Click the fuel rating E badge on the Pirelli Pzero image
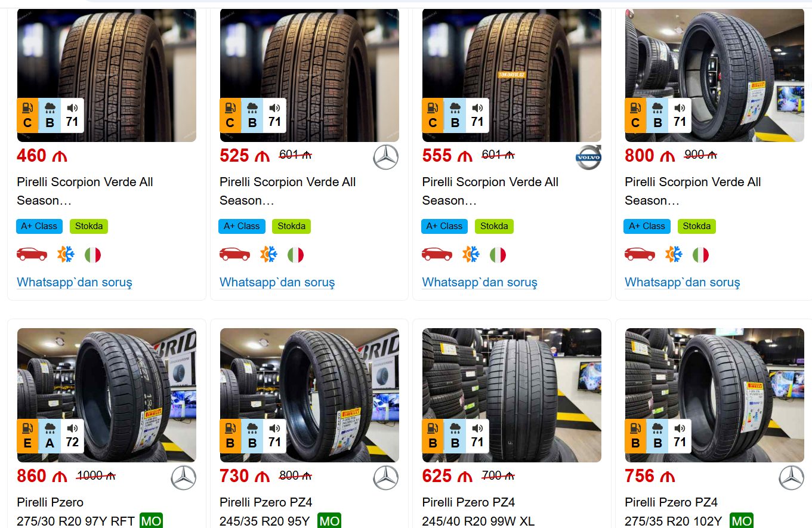The image size is (812, 528). coord(27,436)
